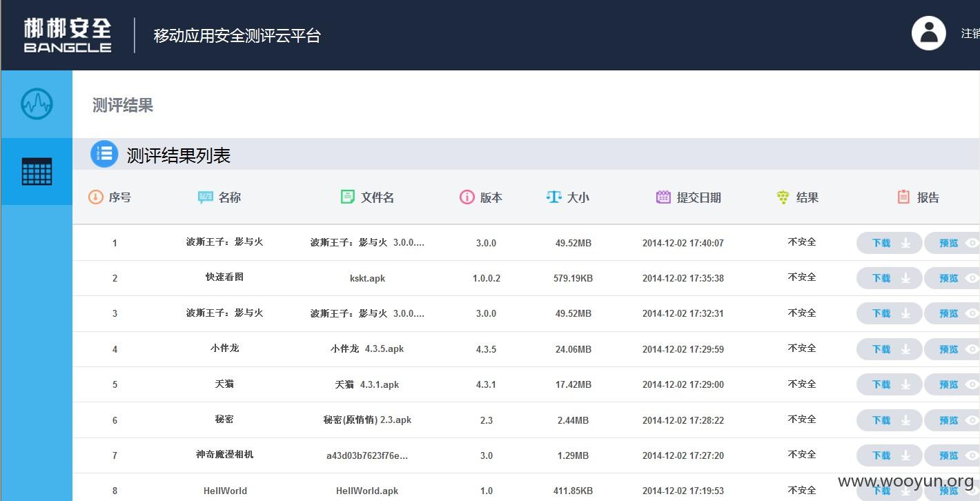980x501 pixels.
Task: Click the 版本 column info icon
Action: coord(467,197)
